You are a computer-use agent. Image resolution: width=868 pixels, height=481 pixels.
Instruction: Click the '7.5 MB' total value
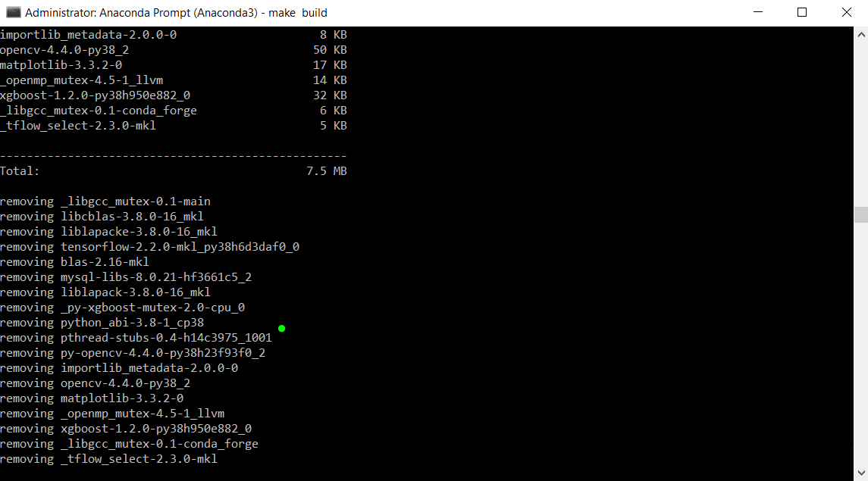[x=327, y=171]
